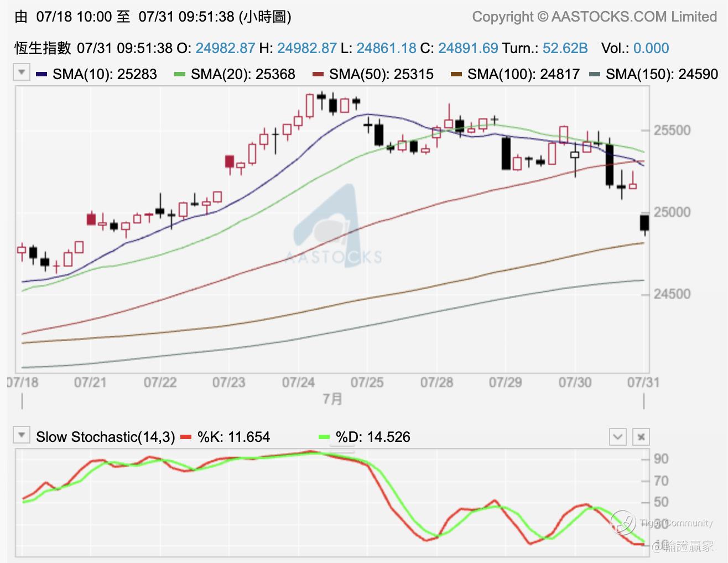Screen dimensions: 728x563
Task: Click the %D: 14.526 reading
Action: click(x=373, y=437)
